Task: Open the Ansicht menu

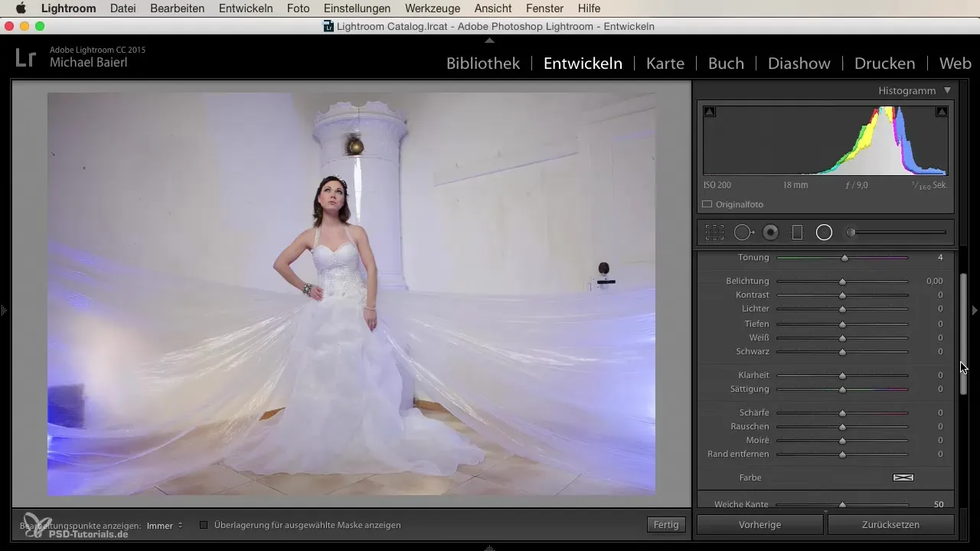Action: 495,8
